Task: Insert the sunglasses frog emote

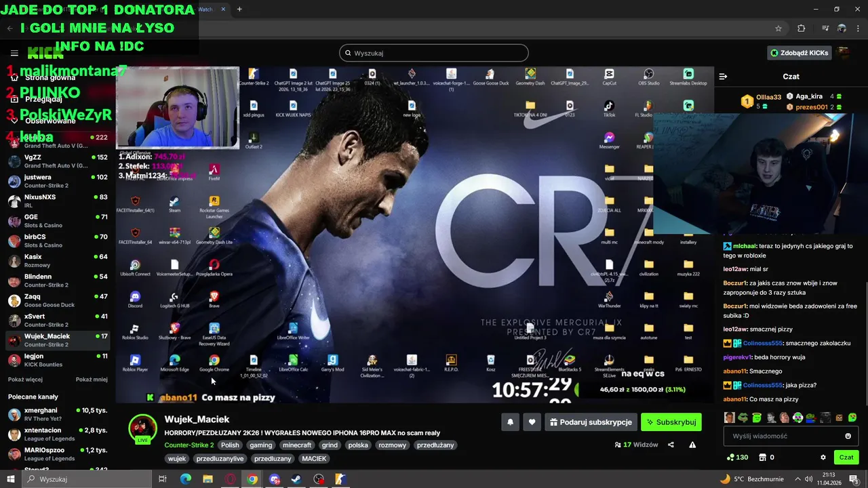Action: [743, 418]
